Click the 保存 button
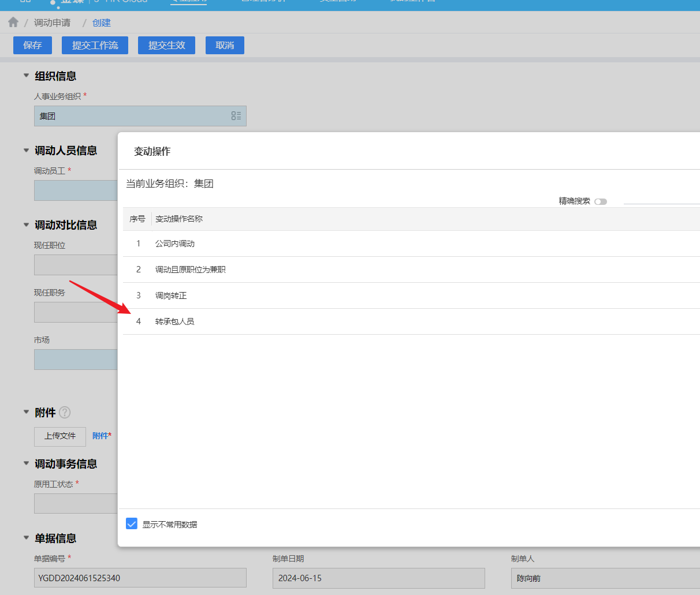Image resolution: width=700 pixels, height=595 pixels. pyautogui.click(x=32, y=46)
